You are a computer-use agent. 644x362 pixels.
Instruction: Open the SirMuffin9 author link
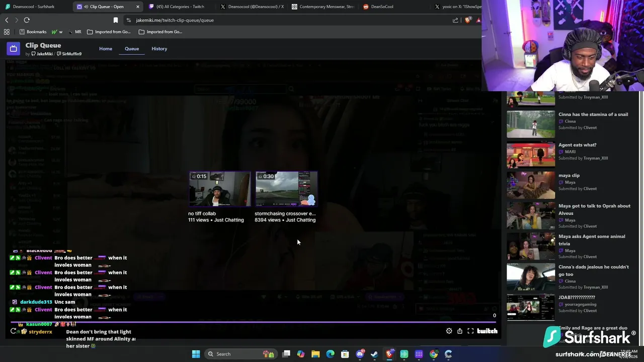pos(69,54)
